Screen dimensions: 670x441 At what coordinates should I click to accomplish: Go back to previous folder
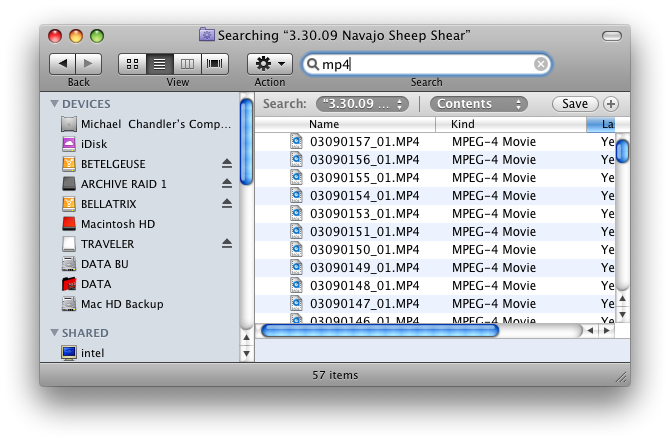[65, 64]
